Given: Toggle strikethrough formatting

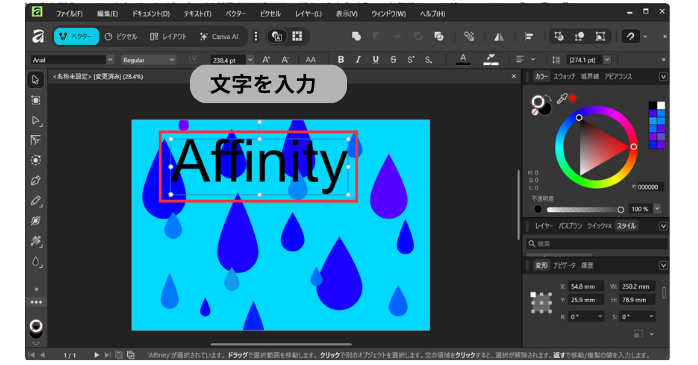Looking at the screenshot, I should [393, 60].
